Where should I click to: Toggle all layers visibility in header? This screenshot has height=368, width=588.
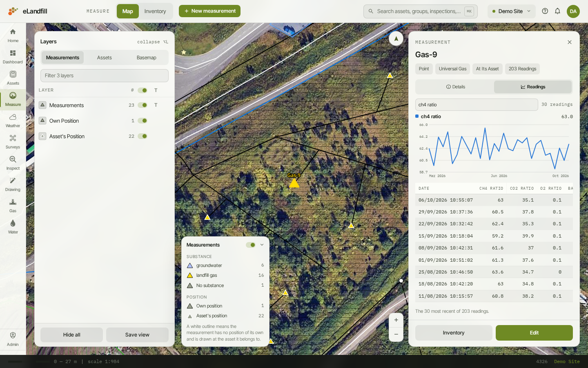point(143,90)
